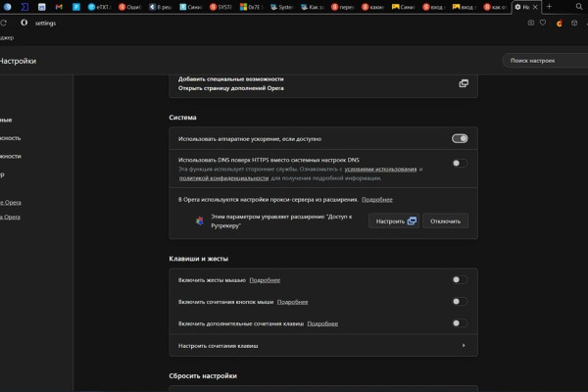
Task: Enable mouse gestures toggle
Action: coord(460,280)
